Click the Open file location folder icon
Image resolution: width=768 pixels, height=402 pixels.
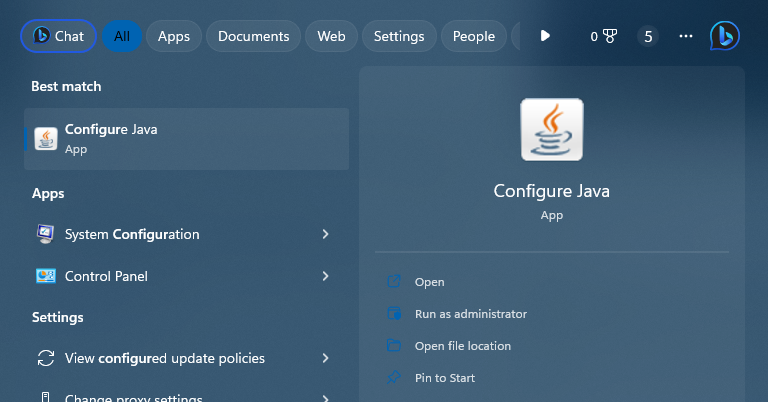pos(394,345)
